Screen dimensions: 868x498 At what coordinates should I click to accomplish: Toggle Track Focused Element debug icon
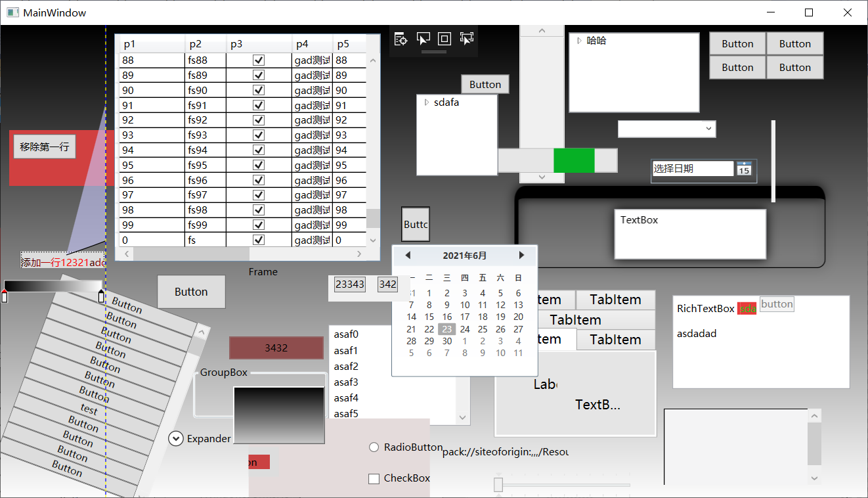(467, 39)
